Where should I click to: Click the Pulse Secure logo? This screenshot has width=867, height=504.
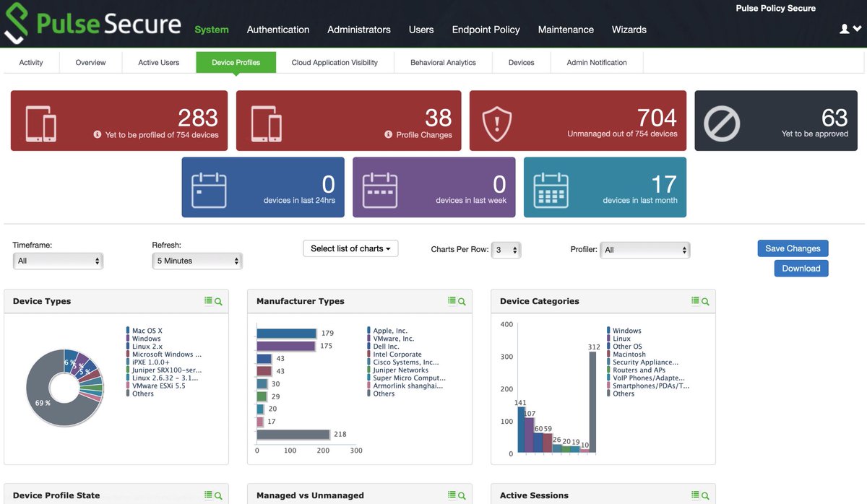[92, 24]
